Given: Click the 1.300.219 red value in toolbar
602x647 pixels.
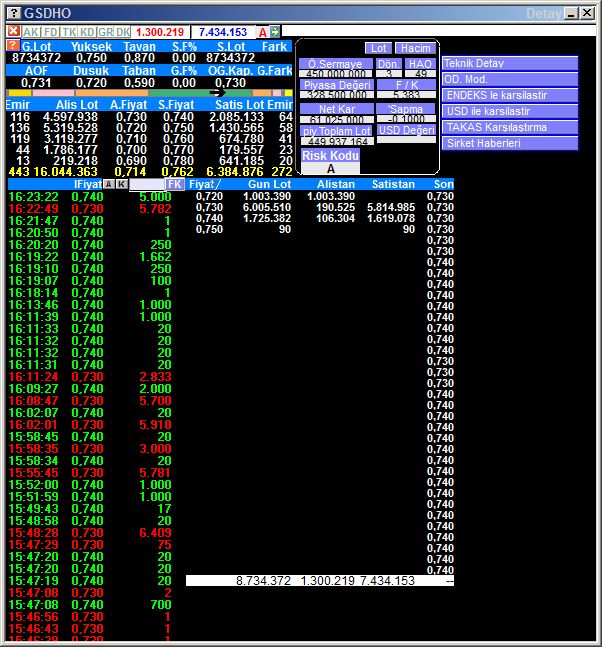Looking at the screenshot, I should [x=160, y=32].
